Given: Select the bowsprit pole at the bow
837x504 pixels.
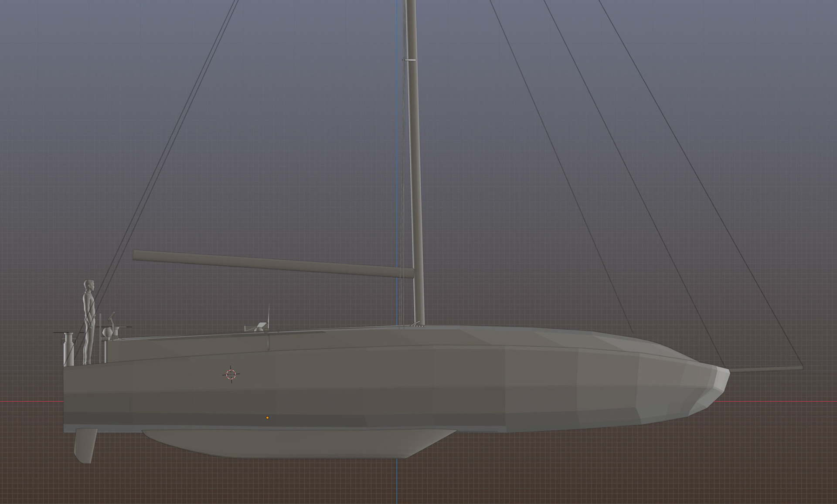Looking at the screenshot, I should [767, 369].
